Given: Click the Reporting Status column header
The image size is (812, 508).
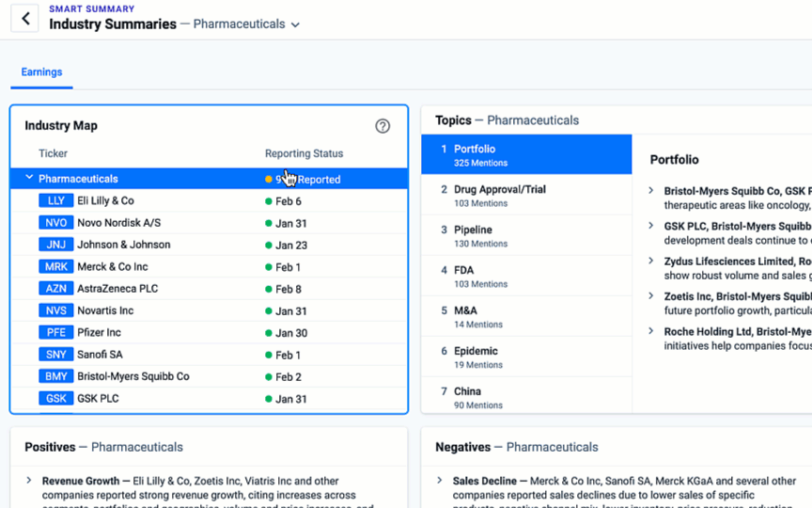Looking at the screenshot, I should [304, 153].
